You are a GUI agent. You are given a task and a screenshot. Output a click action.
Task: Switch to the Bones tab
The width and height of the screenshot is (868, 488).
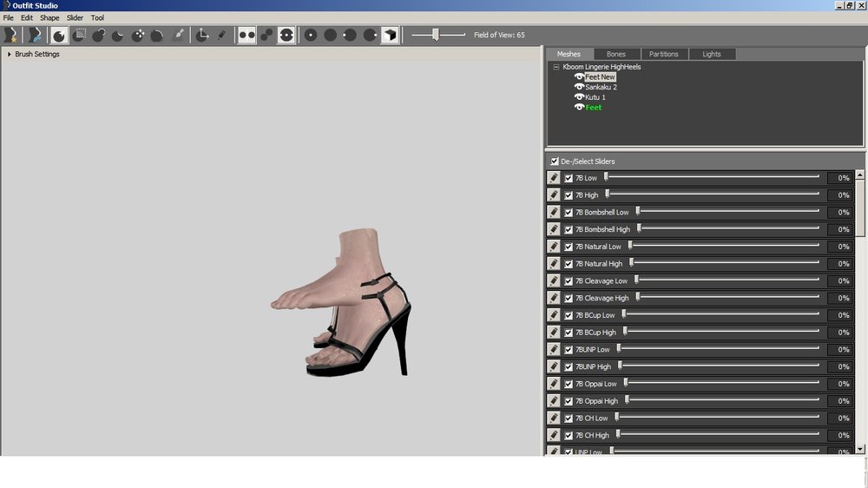616,54
